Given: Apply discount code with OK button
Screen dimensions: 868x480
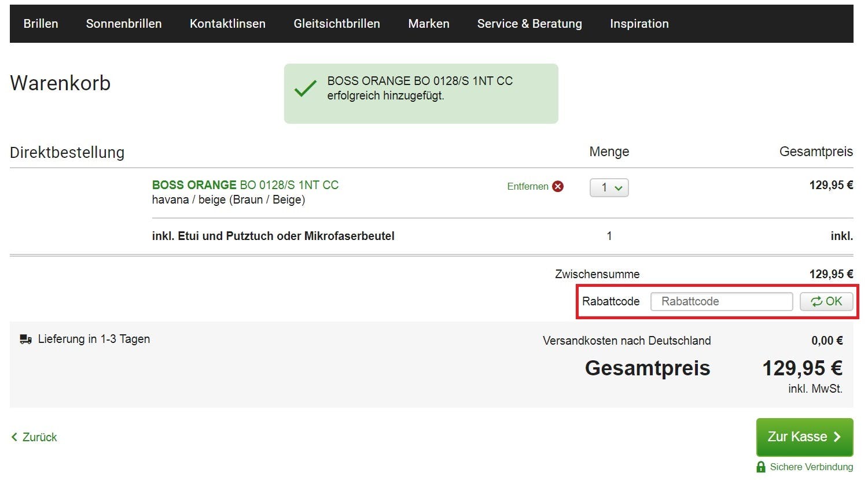Looking at the screenshot, I should click(x=826, y=301).
